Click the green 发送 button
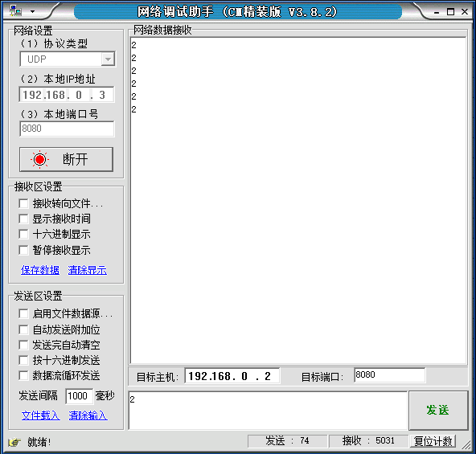This screenshot has height=454, width=476. (438, 410)
